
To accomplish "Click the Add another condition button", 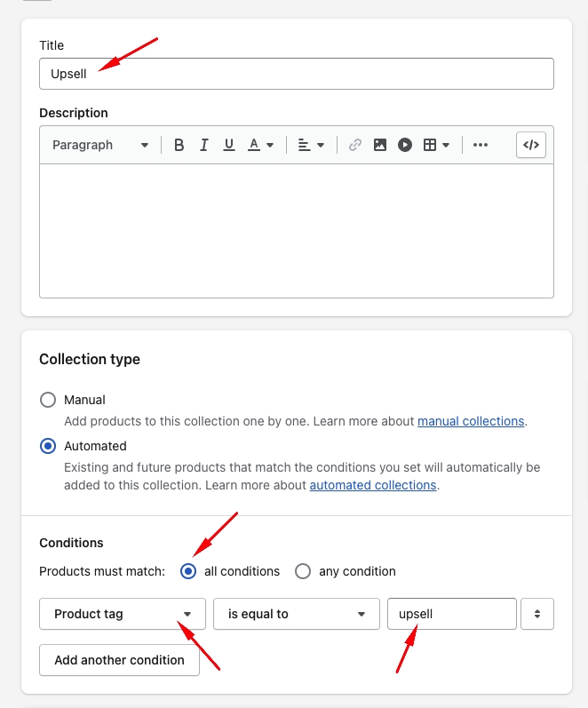I will pyautogui.click(x=119, y=660).
